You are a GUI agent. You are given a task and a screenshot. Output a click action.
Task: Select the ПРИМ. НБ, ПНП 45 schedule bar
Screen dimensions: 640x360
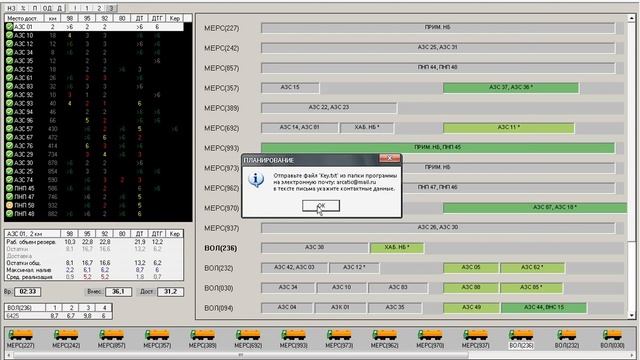[x=438, y=148]
